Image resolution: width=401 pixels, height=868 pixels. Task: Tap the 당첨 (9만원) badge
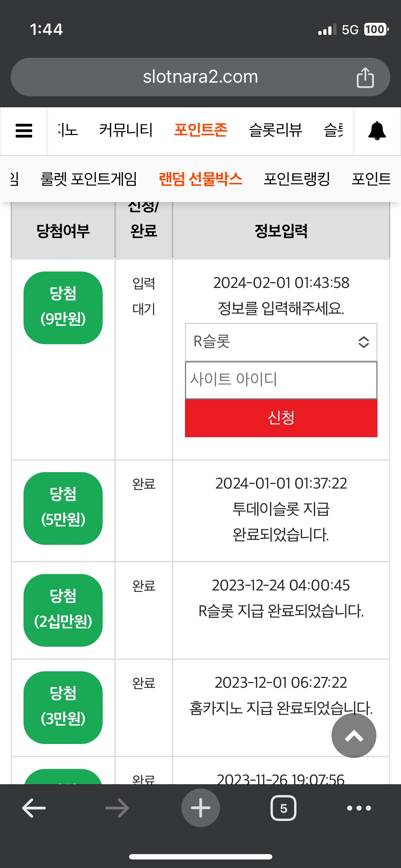coord(63,308)
